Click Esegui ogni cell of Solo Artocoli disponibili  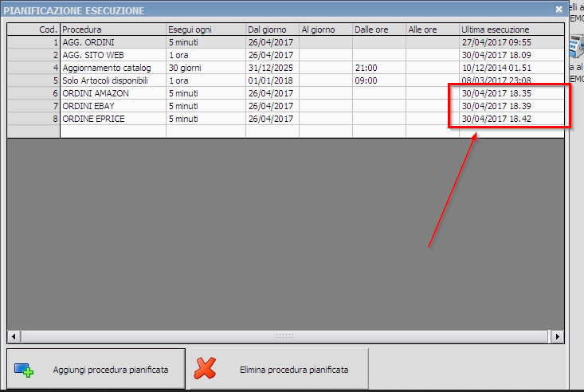click(206, 80)
